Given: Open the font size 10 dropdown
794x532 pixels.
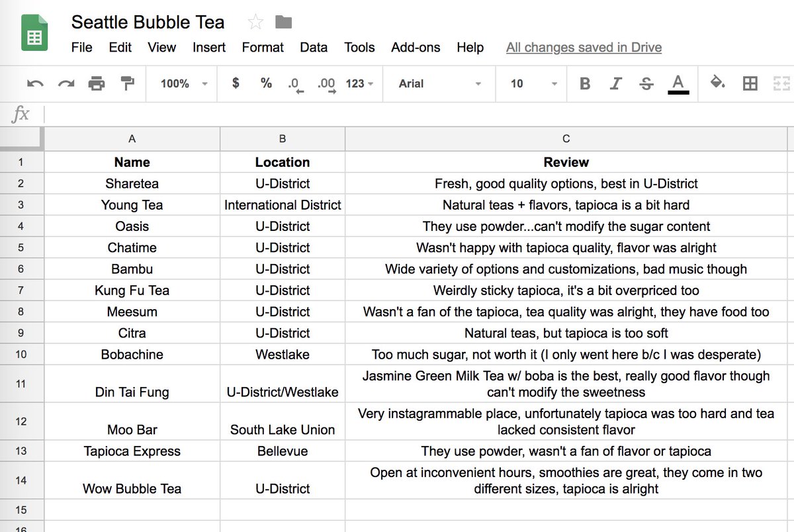Looking at the screenshot, I should 533,83.
